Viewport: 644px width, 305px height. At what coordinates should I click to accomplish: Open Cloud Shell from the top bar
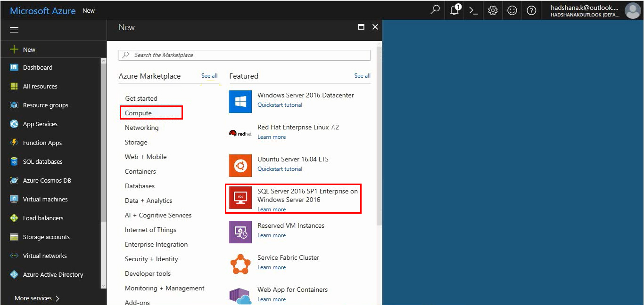473,10
